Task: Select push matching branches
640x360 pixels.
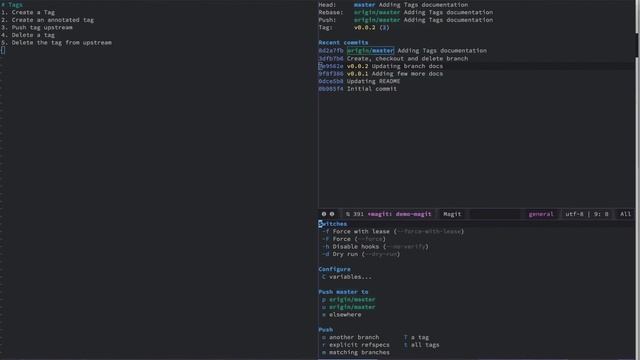Action: (356, 352)
